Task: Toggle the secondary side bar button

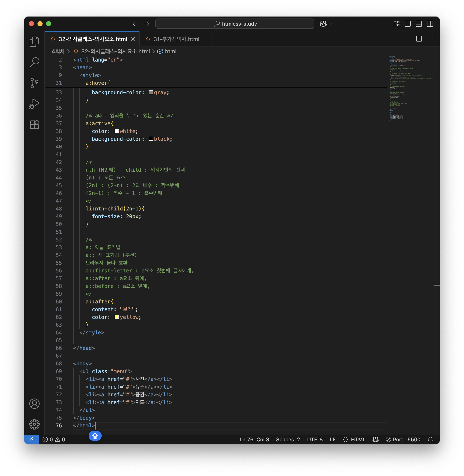Action: pyautogui.click(x=430, y=24)
